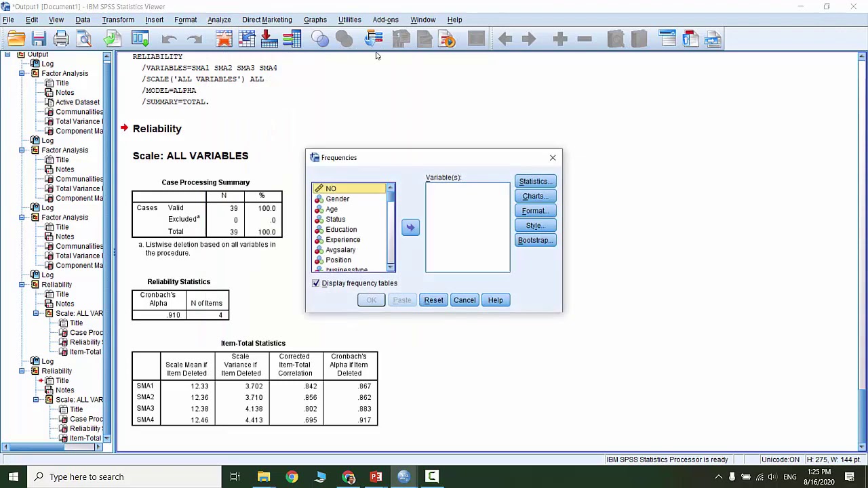Image resolution: width=868 pixels, height=488 pixels.
Task: Click Cancel in the Frequencies dialog
Action: (465, 300)
